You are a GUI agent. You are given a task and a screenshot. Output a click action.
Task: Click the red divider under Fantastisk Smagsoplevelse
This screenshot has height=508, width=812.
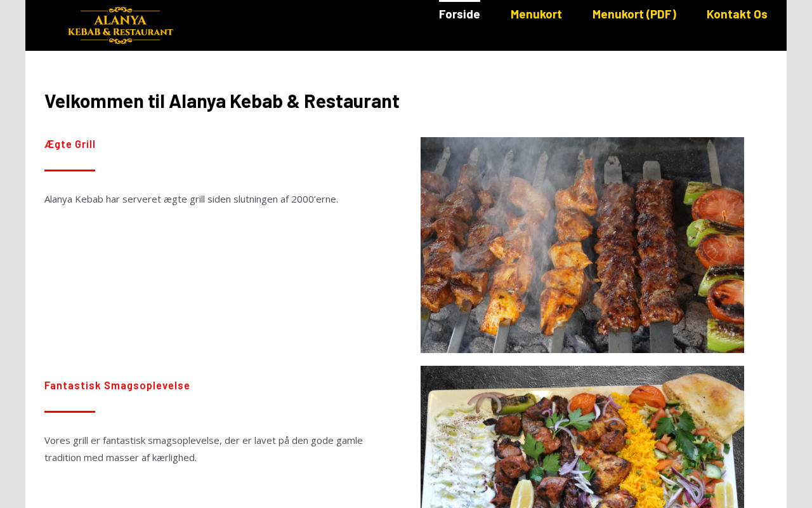70,411
